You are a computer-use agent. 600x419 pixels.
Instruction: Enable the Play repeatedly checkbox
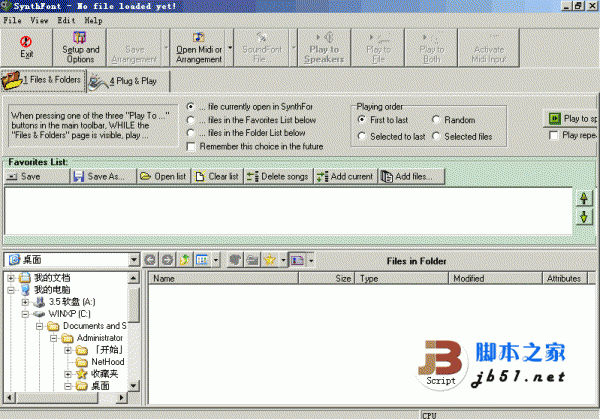(x=553, y=135)
